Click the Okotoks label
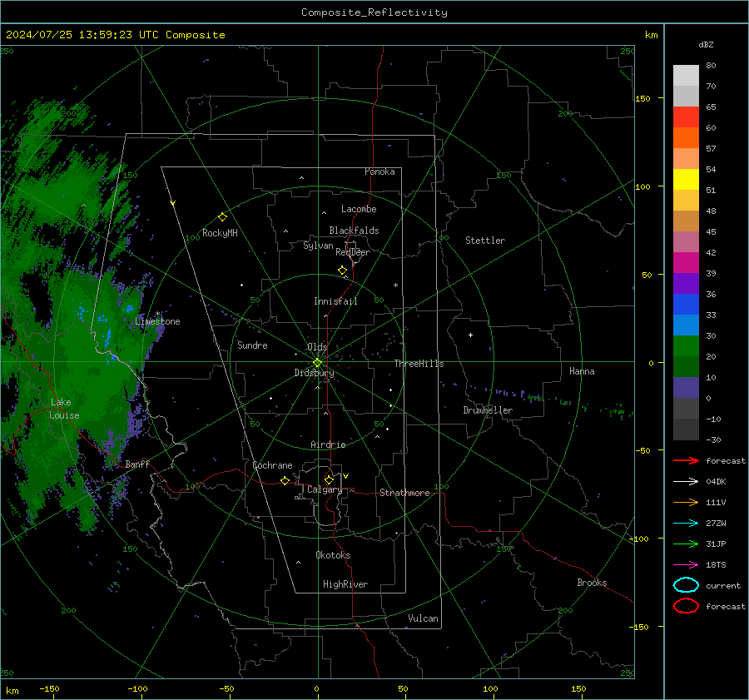 click(333, 555)
